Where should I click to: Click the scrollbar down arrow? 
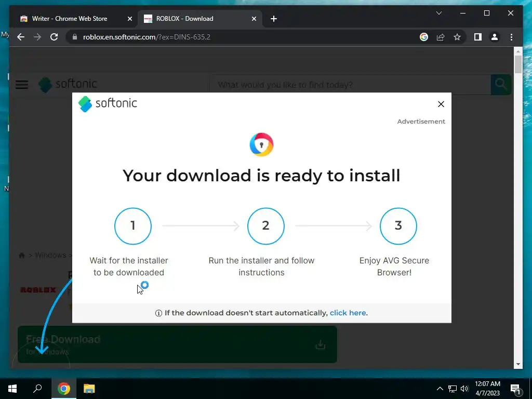pyautogui.click(x=518, y=364)
